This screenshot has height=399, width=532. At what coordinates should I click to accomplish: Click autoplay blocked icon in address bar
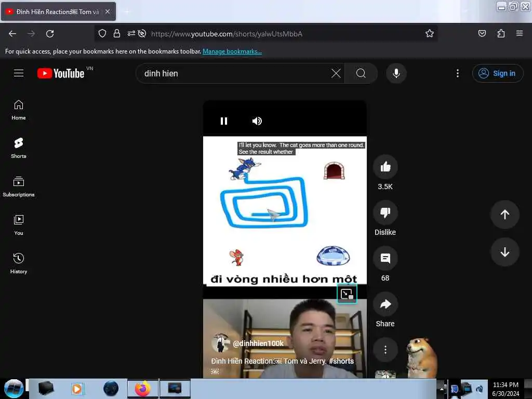pyautogui.click(x=142, y=34)
